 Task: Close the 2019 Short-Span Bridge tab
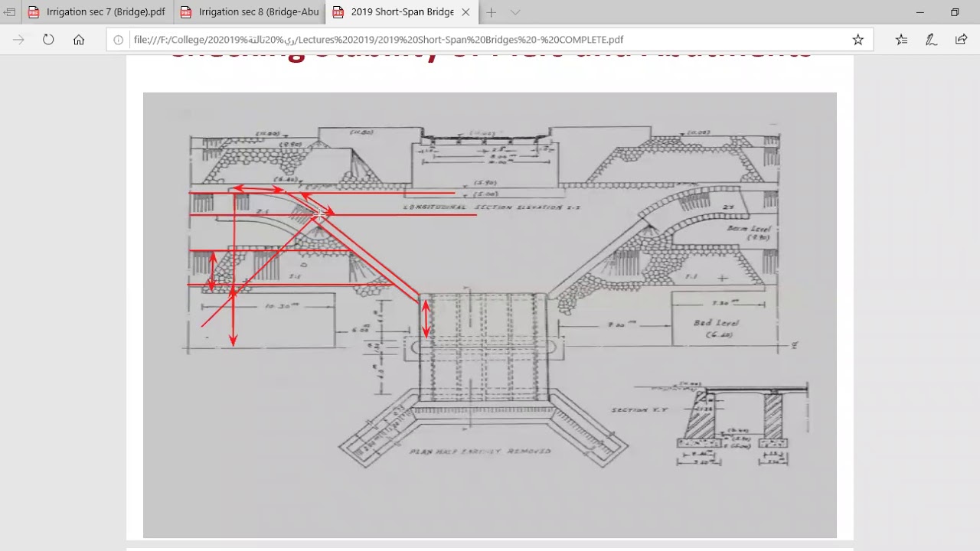point(465,12)
